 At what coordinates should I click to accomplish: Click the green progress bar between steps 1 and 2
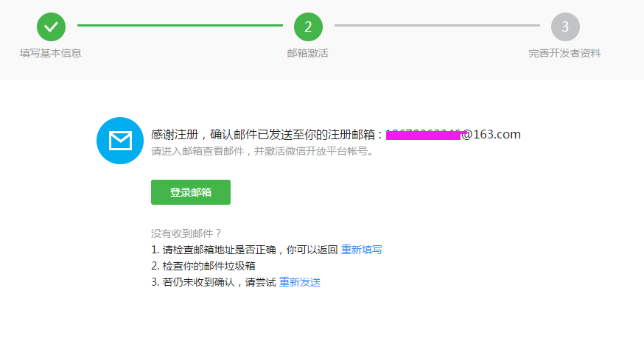(x=180, y=26)
